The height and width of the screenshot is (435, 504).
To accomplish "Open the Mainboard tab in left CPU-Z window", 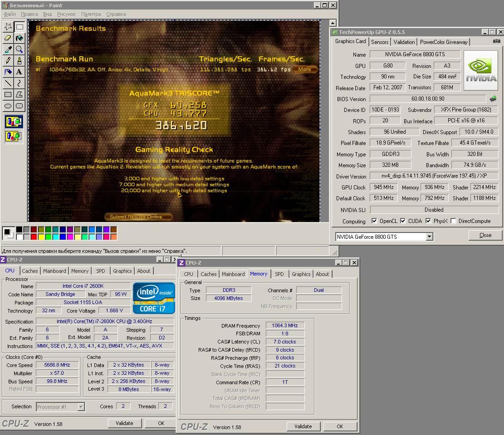I will (x=54, y=271).
